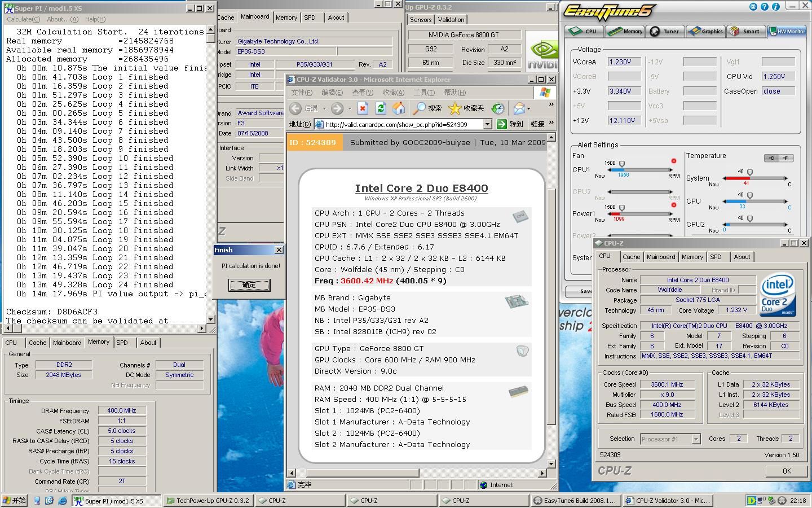812x508 pixels.
Task: Open EasyTune6 help question-mark icon
Action: pos(764,7)
